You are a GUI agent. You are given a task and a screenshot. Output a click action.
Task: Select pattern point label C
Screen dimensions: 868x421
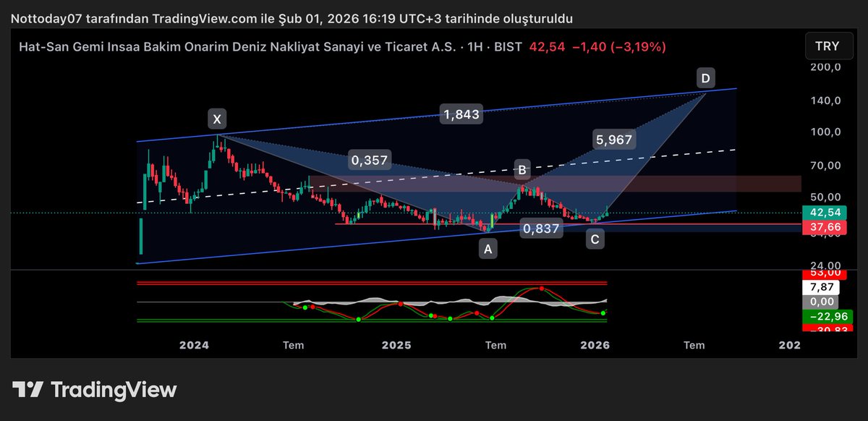[595, 239]
